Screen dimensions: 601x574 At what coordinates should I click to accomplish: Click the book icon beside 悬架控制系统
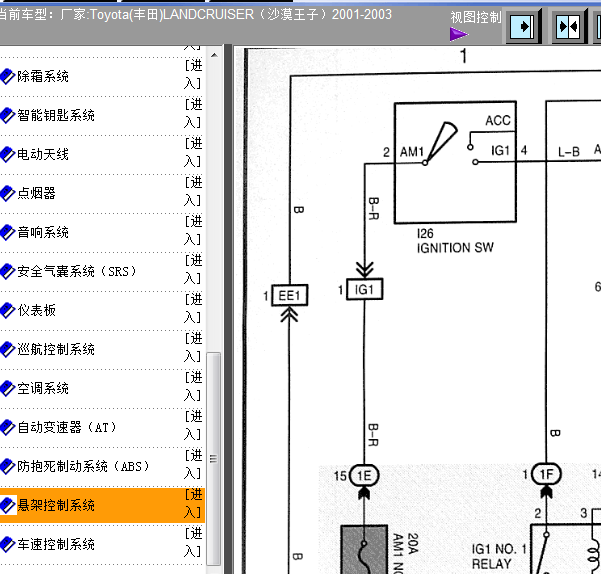coord(7,505)
